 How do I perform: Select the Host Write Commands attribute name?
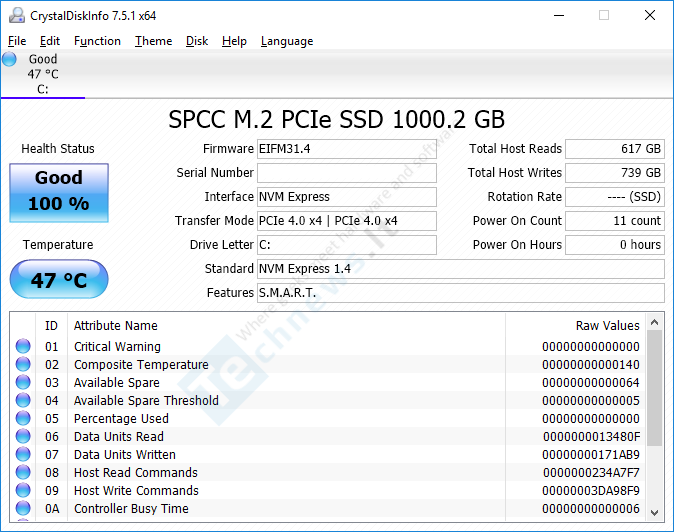point(136,491)
